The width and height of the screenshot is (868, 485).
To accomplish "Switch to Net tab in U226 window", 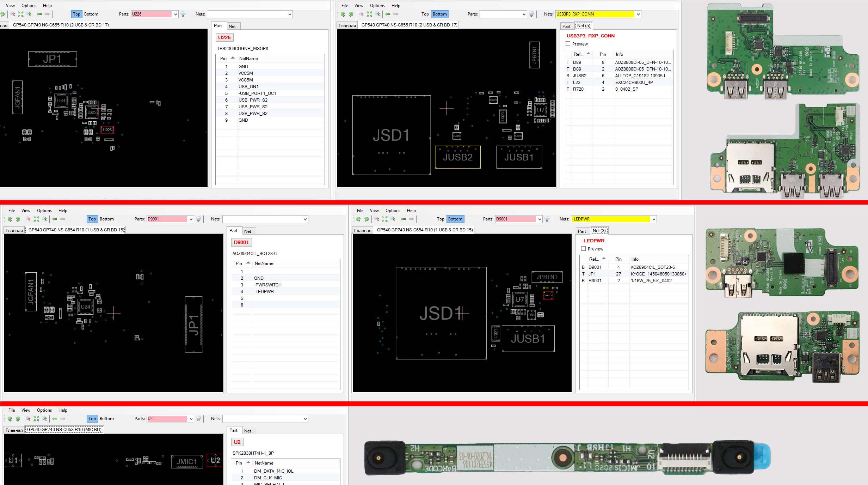I will [232, 26].
